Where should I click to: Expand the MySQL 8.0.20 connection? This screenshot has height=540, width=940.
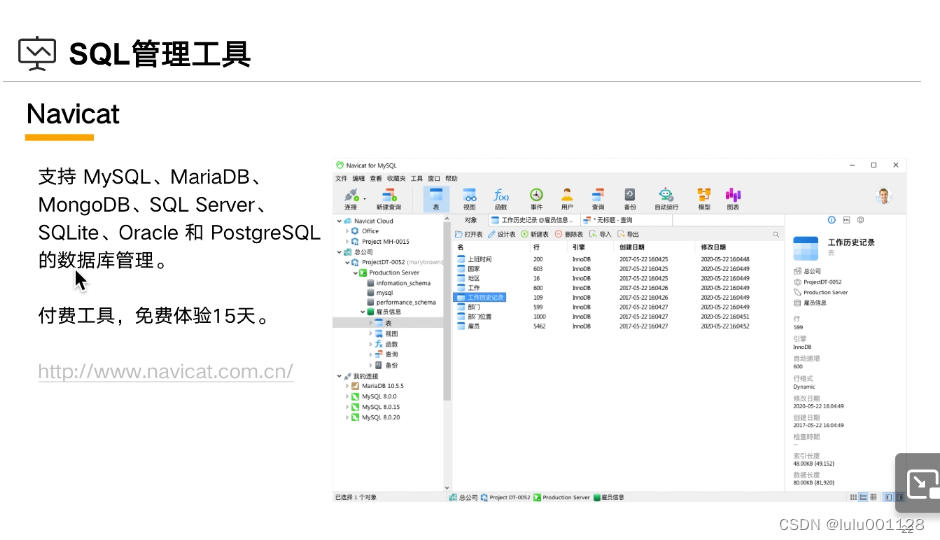click(347, 417)
